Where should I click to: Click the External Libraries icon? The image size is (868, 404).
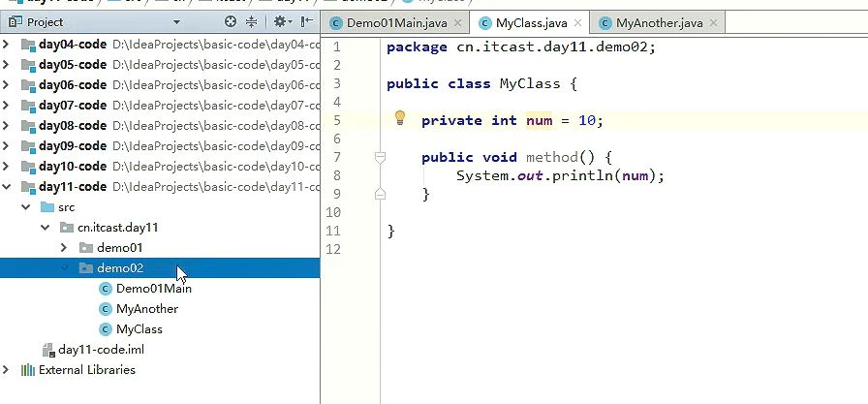tap(28, 370)
